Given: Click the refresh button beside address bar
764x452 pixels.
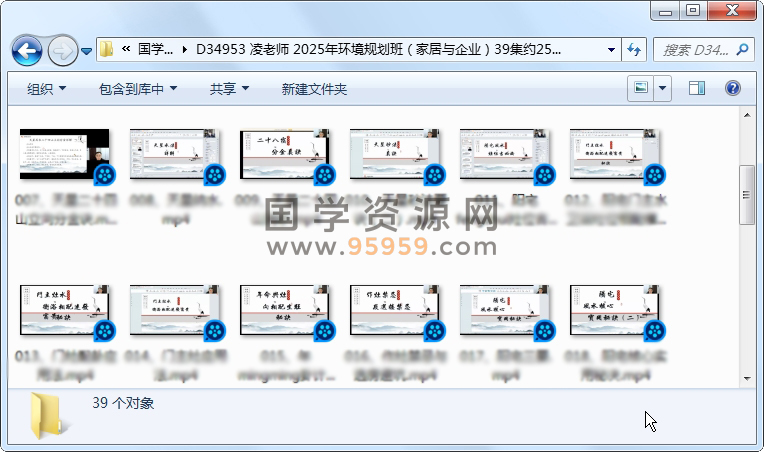Looking at the screenshot, I should click(633, 49).
